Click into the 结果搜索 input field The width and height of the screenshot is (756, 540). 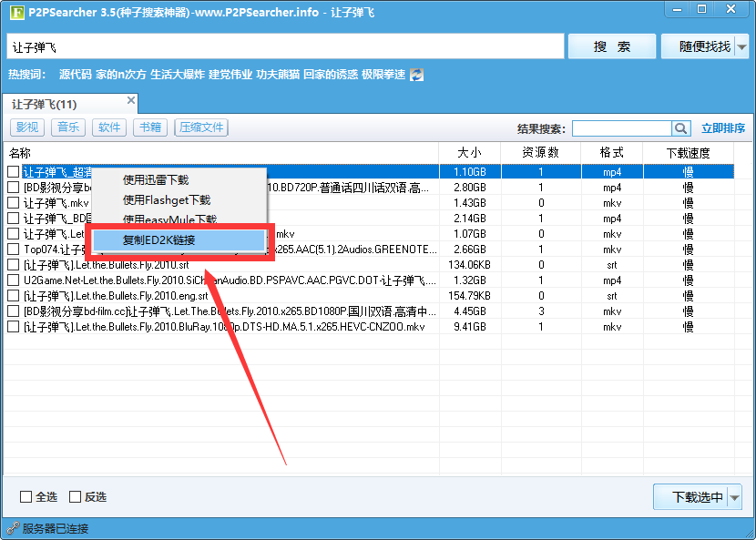pyautogui.click(x=622, y=128)
